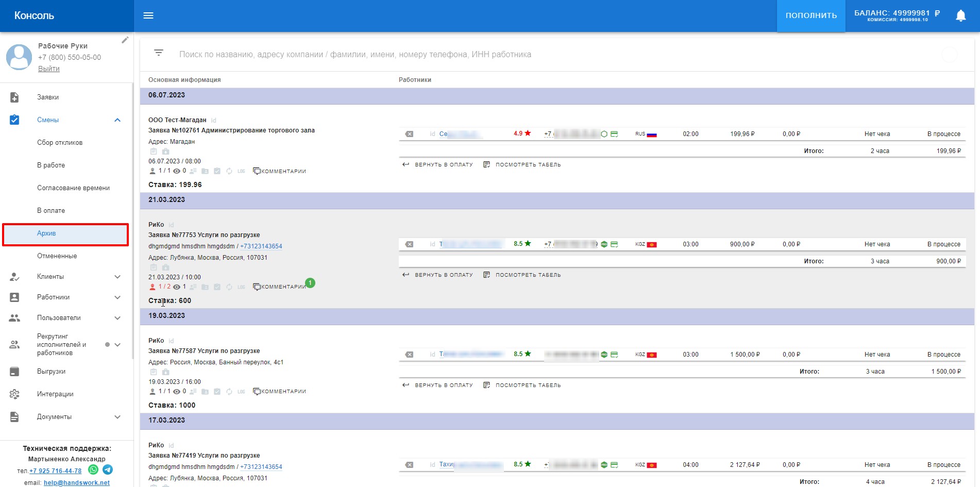Click shield badge in №102761 worker row
Screen dimensions: 980x487
tap(604, 134)
